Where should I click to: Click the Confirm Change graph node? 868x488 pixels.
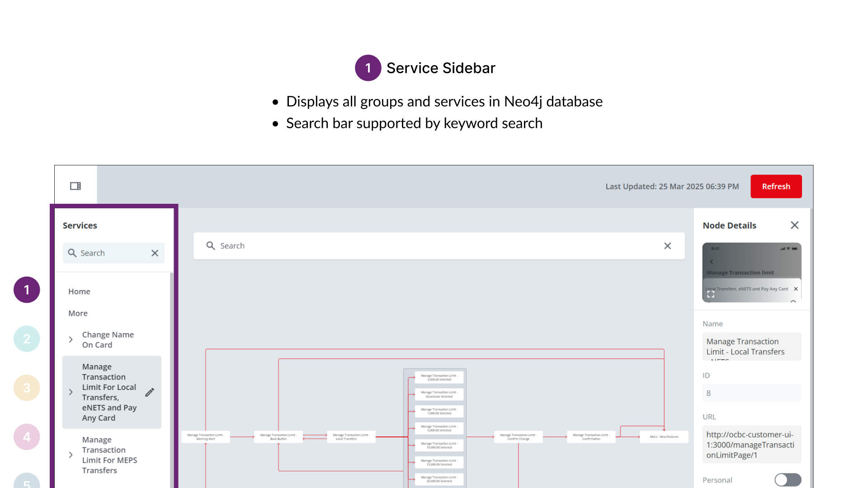(518, 437)
